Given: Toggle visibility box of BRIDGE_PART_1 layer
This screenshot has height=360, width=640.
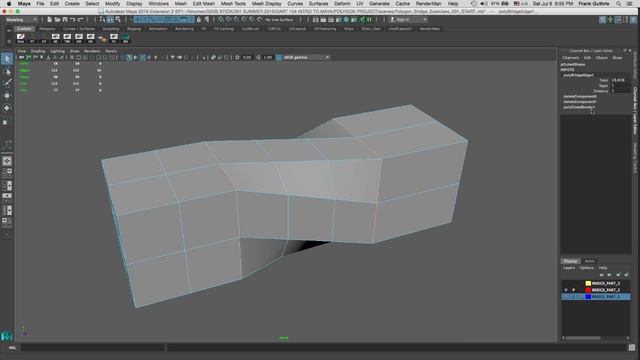Looking at the screenshot, I should [x=566, y=297].
